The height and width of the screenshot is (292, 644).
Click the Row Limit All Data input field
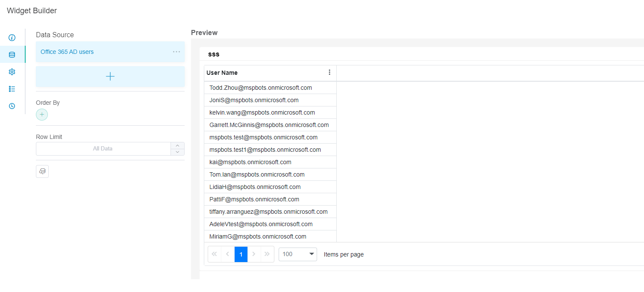click(103, 148)
